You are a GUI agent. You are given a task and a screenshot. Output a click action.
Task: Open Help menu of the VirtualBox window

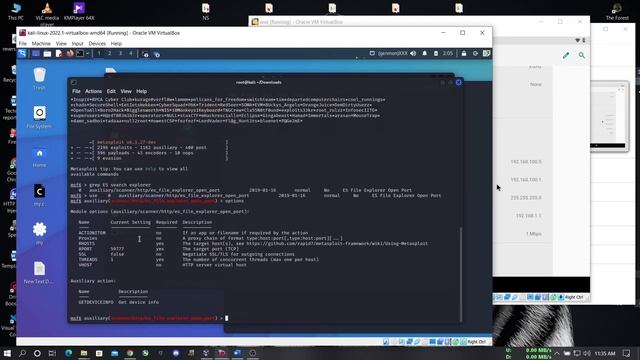[x=116, y=44]
